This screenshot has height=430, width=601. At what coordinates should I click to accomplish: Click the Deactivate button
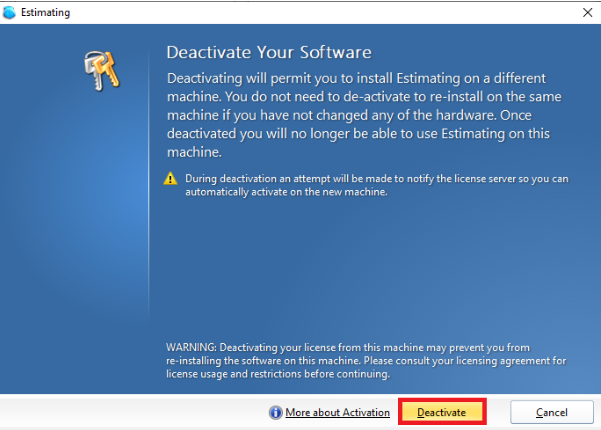pos(442,412)
